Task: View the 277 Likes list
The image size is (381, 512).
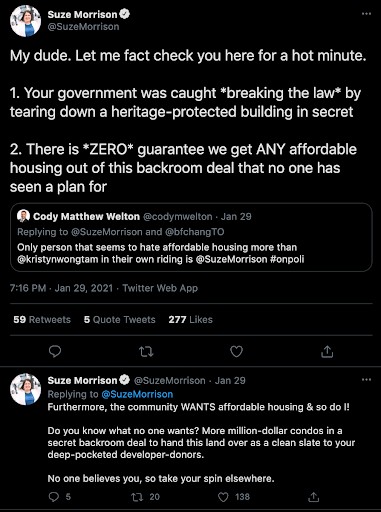Action: [x=190, y=319]
